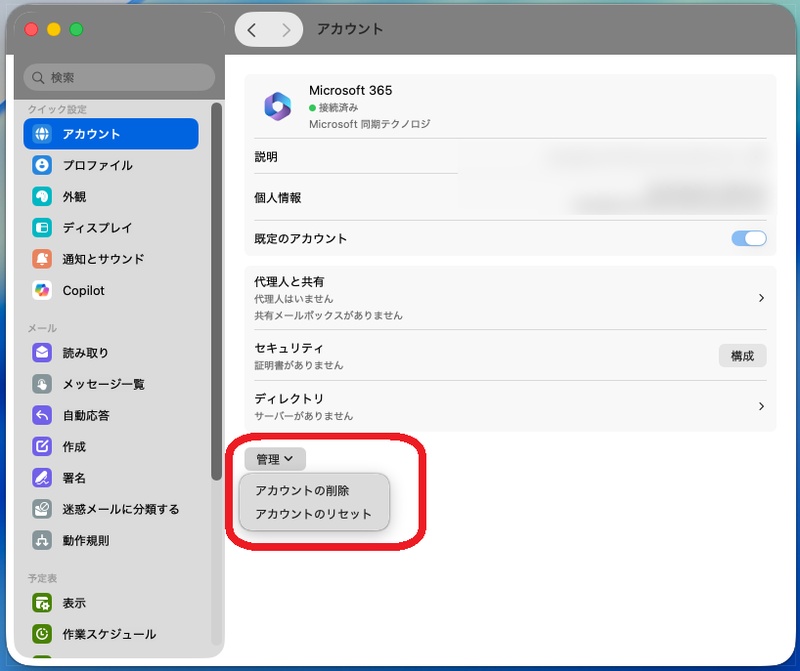Expand the ディレクトリ row chevron

(761, 406)
